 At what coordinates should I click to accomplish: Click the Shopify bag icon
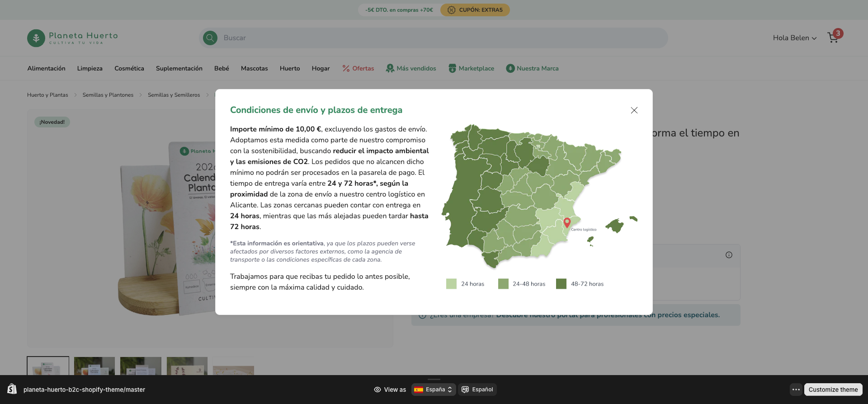click(12, 389)
